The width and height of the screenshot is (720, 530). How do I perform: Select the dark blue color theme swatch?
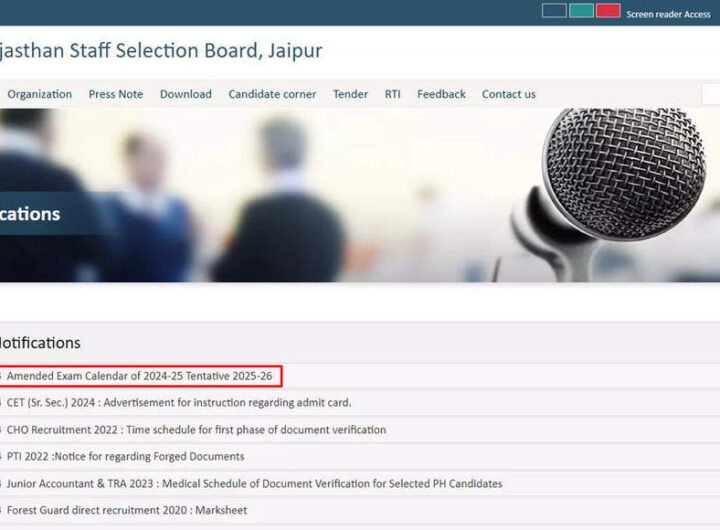pos(554,11)
